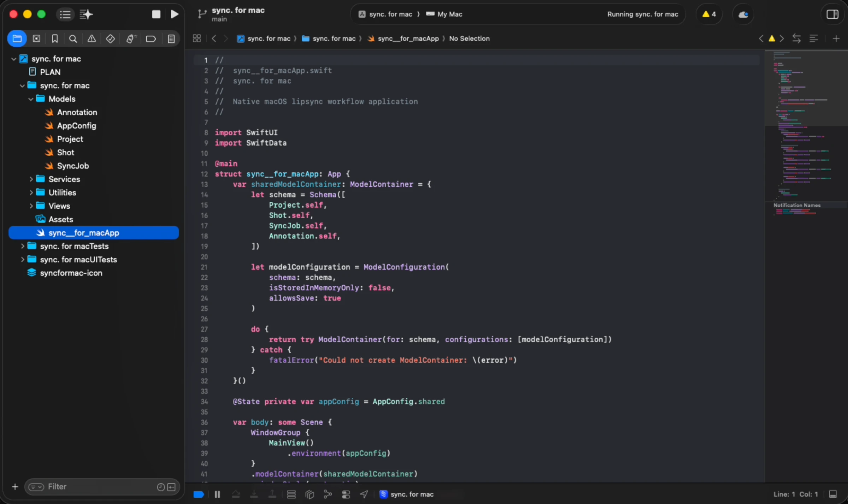
Task: Click the branch icon beside main
Action: (x=202, y=14)
